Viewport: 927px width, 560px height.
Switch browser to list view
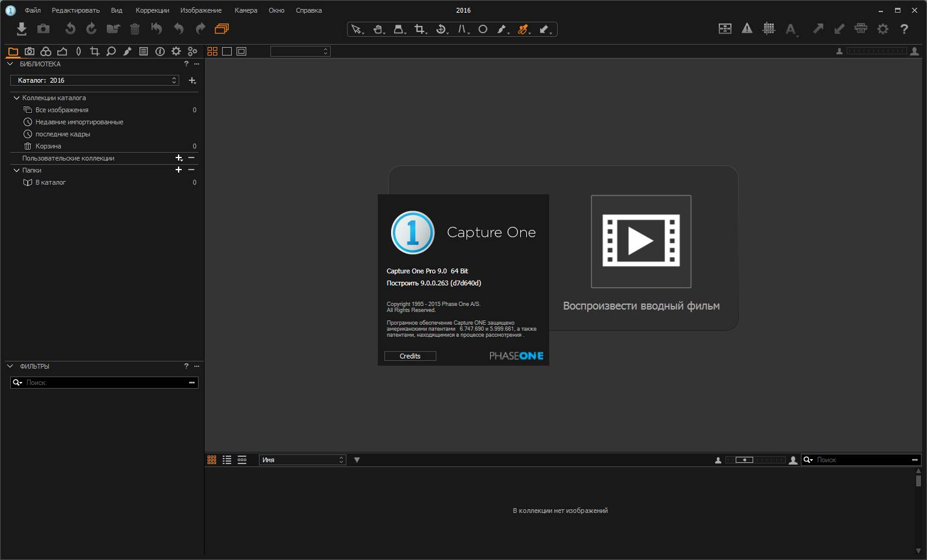(x=227, y=460)
